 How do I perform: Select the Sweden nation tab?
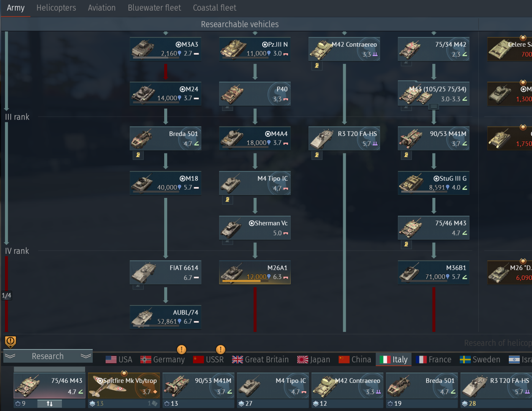pos(480,359)
